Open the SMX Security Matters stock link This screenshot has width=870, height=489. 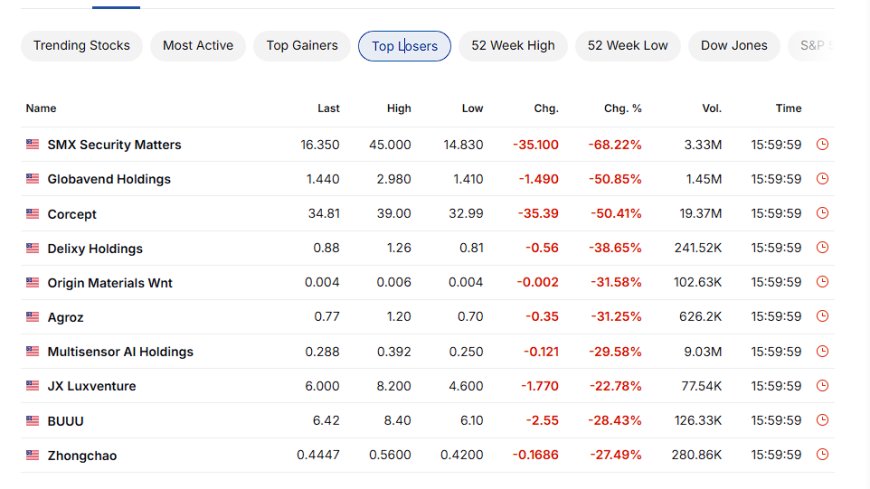point(114,145)
